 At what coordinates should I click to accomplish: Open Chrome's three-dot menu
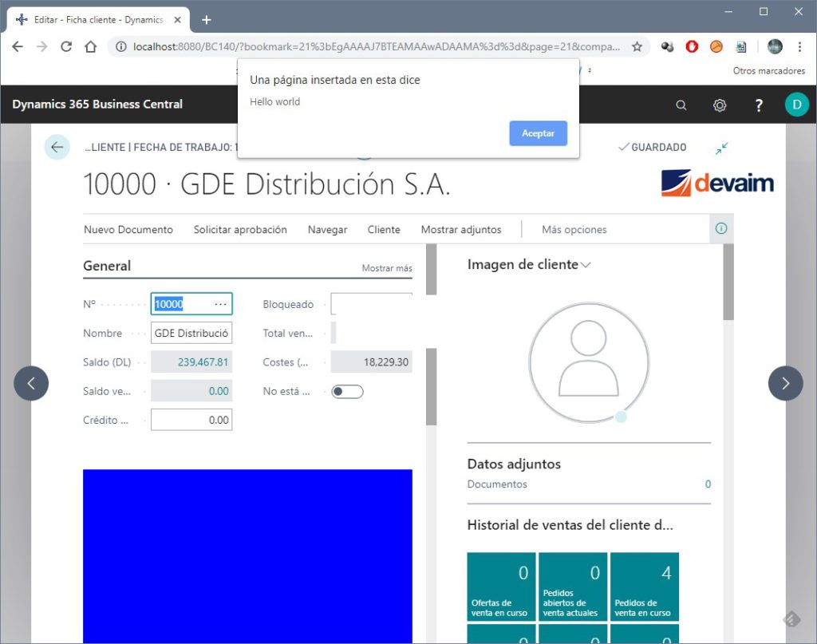click(799, 47)
